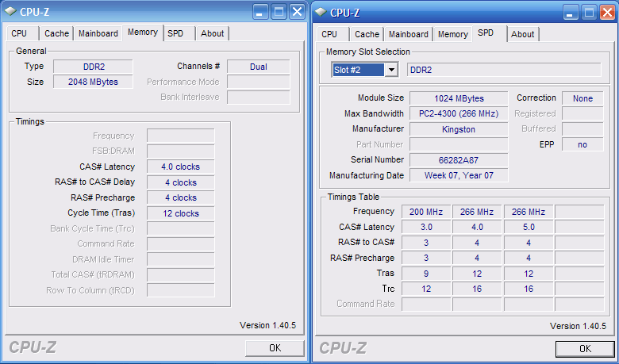619x364 pixels.
Task: Open CPU tab in right CPU-Z window
Action: click(x=333, y=34)
